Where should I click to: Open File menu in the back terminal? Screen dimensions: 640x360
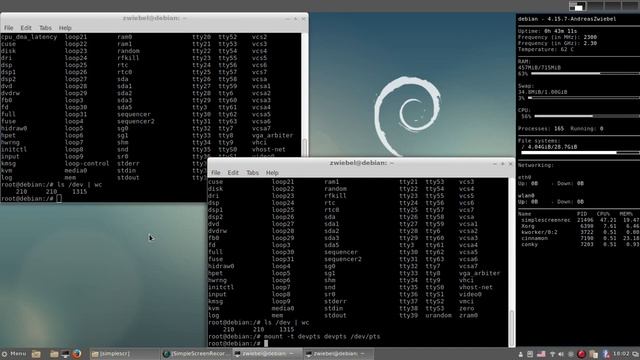(x=9, y=28)
